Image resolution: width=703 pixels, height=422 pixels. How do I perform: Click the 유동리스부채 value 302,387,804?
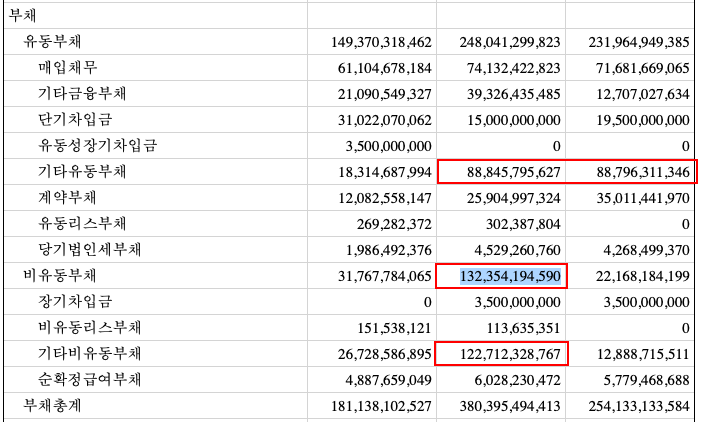point(523,224)
